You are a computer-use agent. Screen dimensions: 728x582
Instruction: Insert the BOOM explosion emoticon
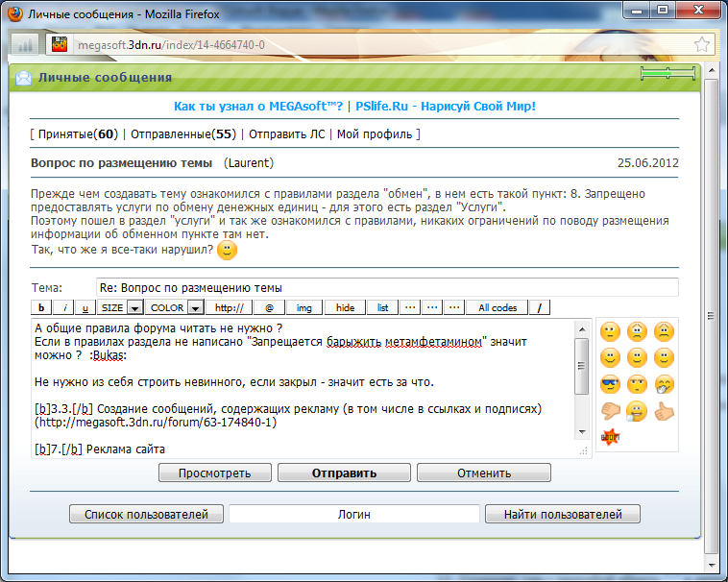point(610,437)
